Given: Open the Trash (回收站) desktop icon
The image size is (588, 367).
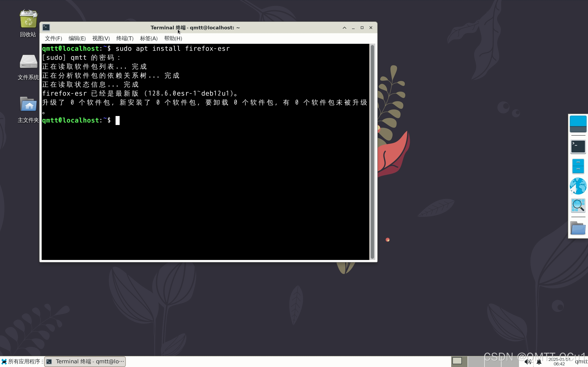Looking at the screenshot, I should click(28, 19).
